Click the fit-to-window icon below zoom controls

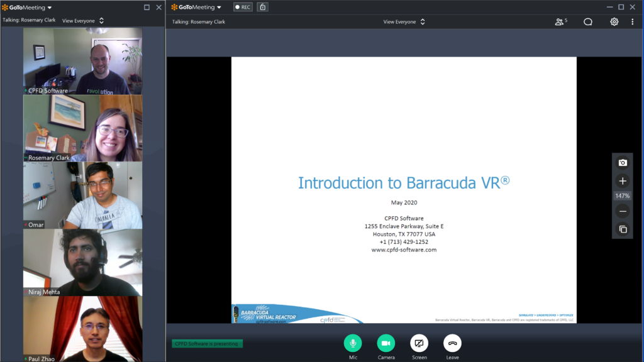click(622, 229)
